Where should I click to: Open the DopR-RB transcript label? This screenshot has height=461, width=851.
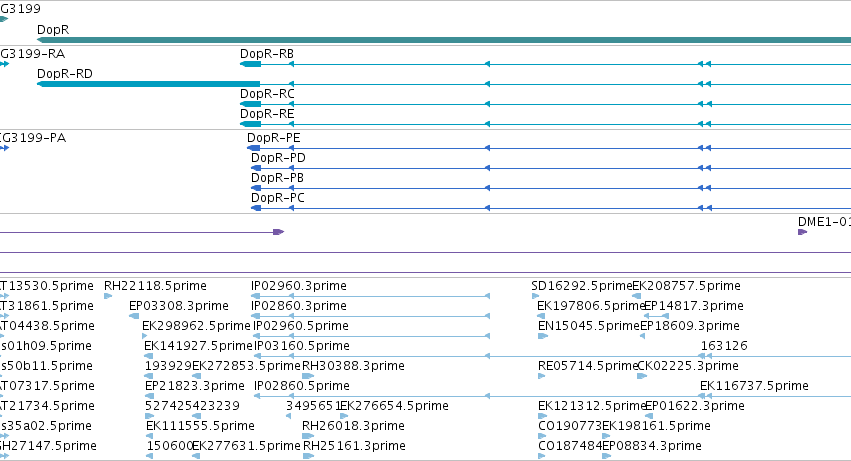267,54
